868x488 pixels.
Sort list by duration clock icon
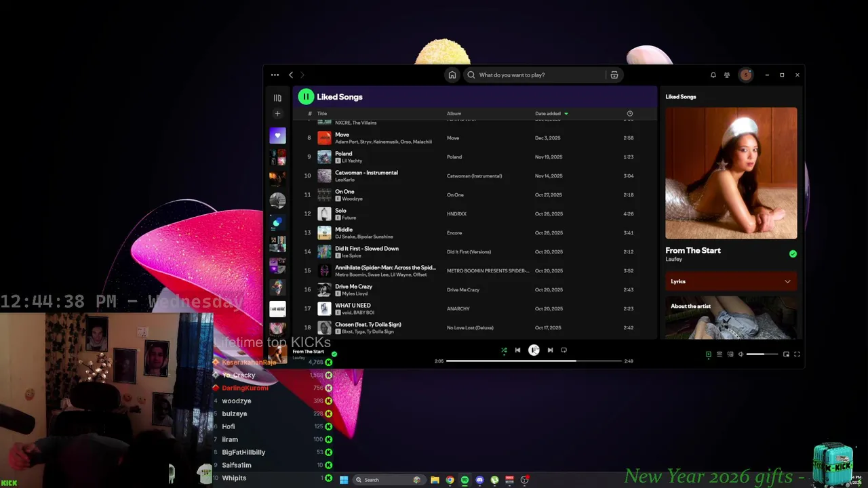(629, 114)
